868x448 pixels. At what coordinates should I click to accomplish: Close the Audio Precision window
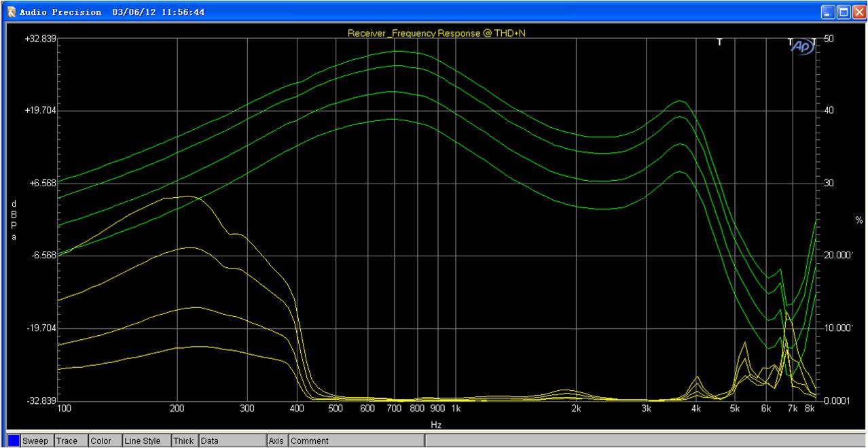(858, 12)
